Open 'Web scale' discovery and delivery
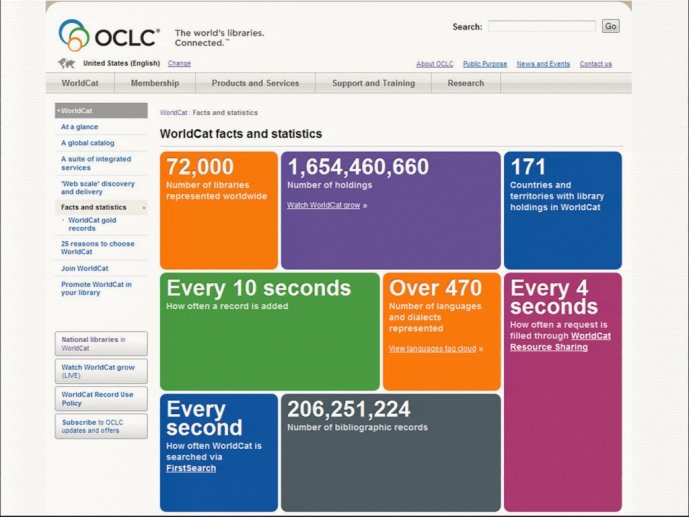 pyautogui.click(x=98, y=188)
